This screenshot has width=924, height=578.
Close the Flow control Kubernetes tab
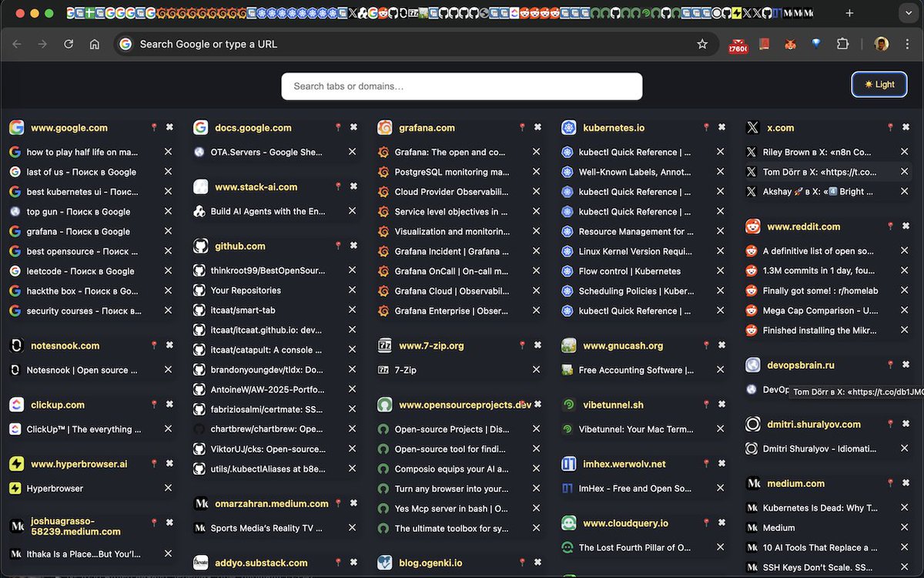(720, 271)
